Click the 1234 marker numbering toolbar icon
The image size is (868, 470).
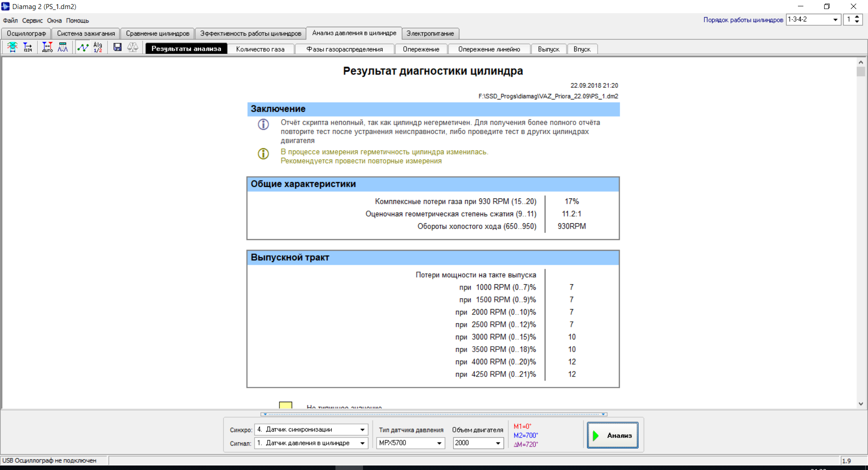click(x=28, y=47)
